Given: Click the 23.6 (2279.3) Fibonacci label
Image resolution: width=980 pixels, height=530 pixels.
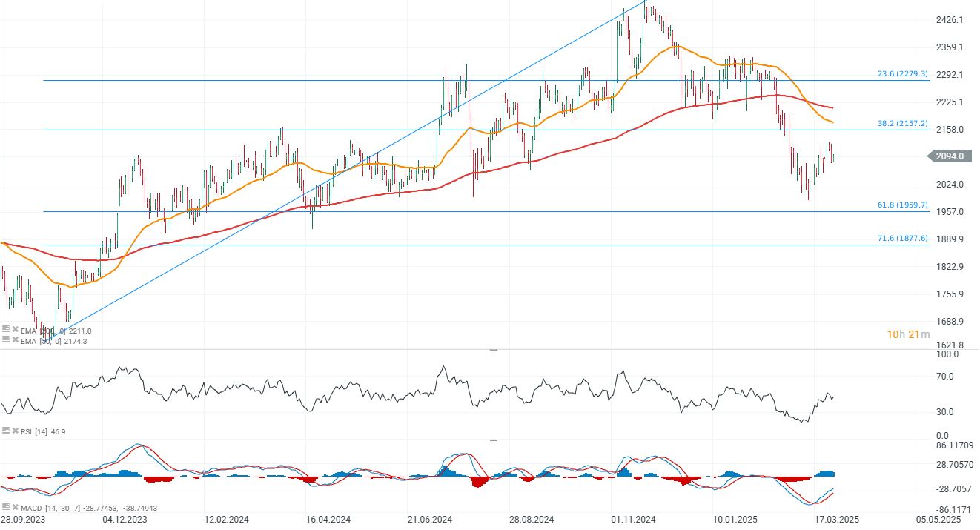Looking at the screenshot, I should (902, 74).
